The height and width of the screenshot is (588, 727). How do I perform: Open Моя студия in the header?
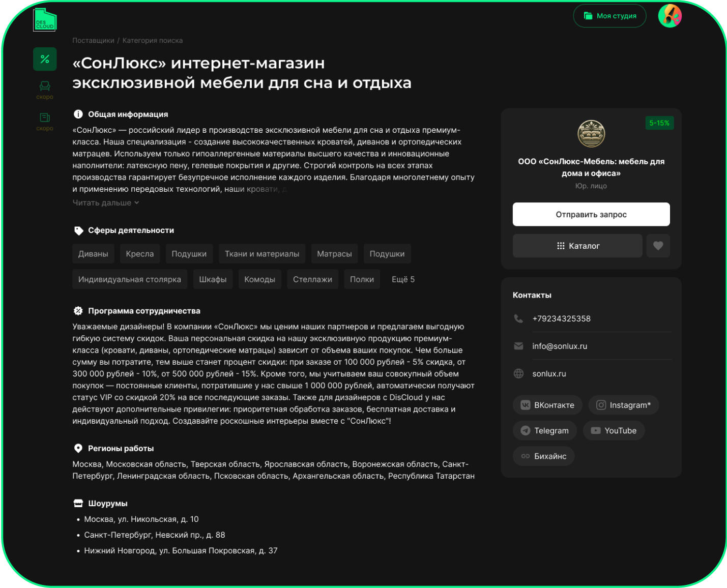(x=609, y=16)
